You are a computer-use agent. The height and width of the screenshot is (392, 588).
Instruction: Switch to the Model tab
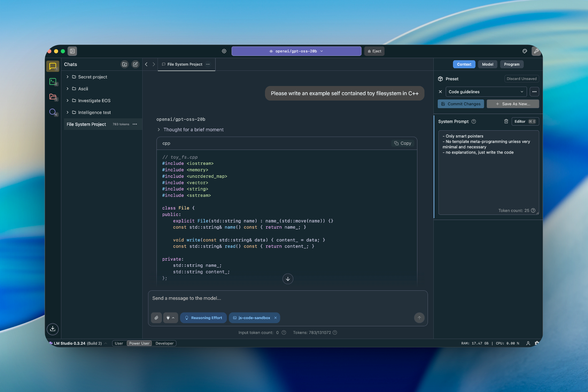pos(487,64)
